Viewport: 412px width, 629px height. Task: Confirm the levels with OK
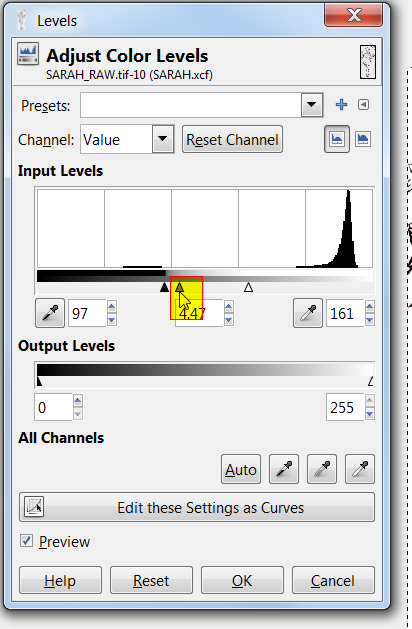[x=242, y=580]
